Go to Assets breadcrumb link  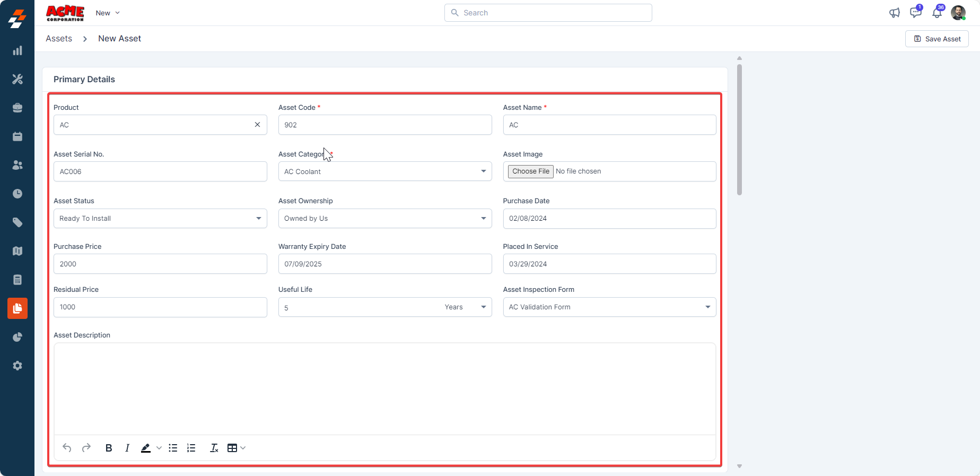coord(59,39)
